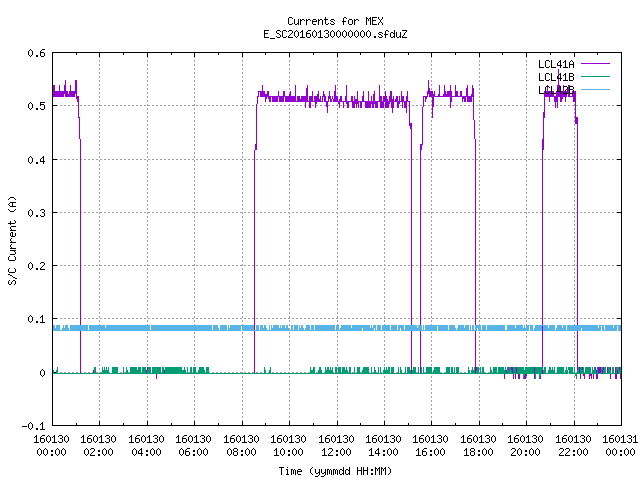Click the purple LCL41A legend line sample
Image resolution: width=640 pixels, height=480 pixels.
pyautogui.click(x=595, y=64)
